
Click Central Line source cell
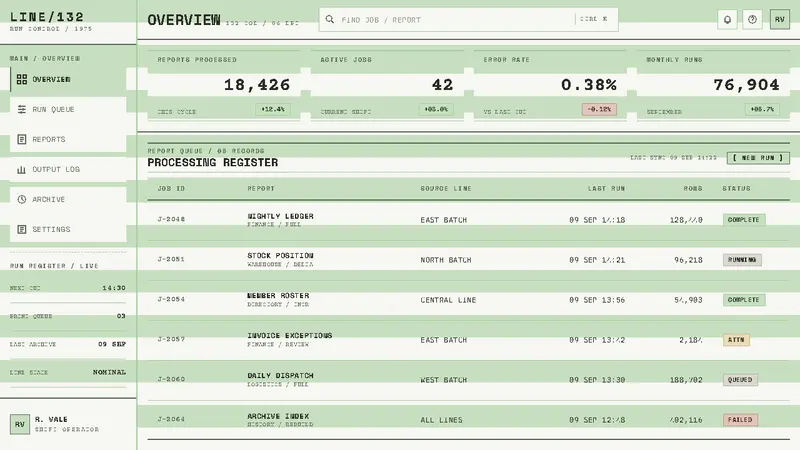coord(448,300)
